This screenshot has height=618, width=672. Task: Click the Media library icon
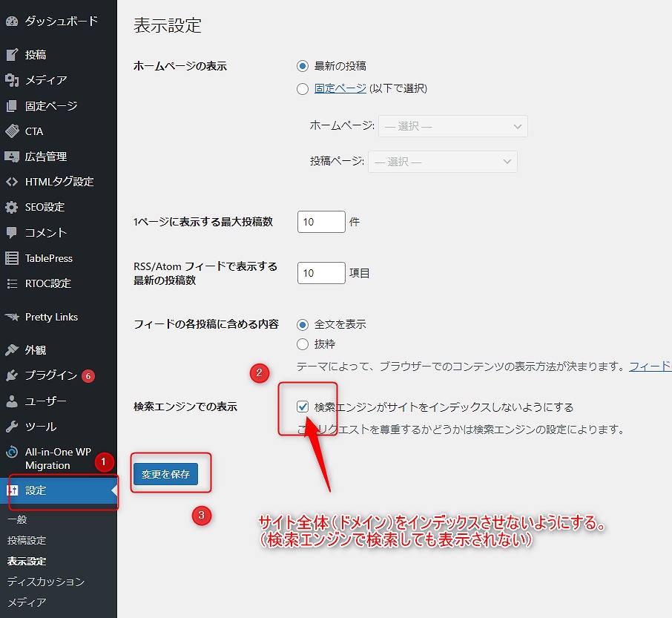tap(11, 80)
